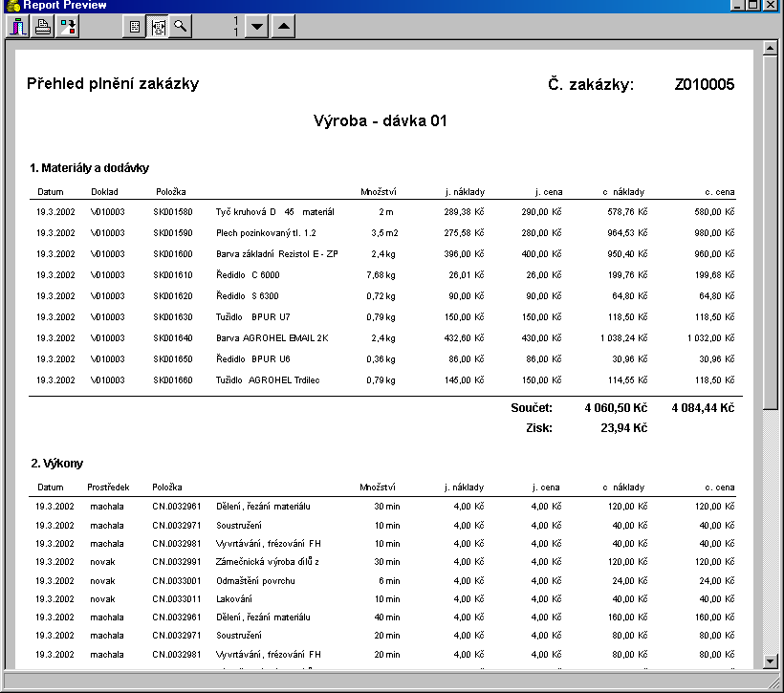This screenshot has height=693, width=784.
Task: Click order number Z010005 in the header
Action: (704, 84)
